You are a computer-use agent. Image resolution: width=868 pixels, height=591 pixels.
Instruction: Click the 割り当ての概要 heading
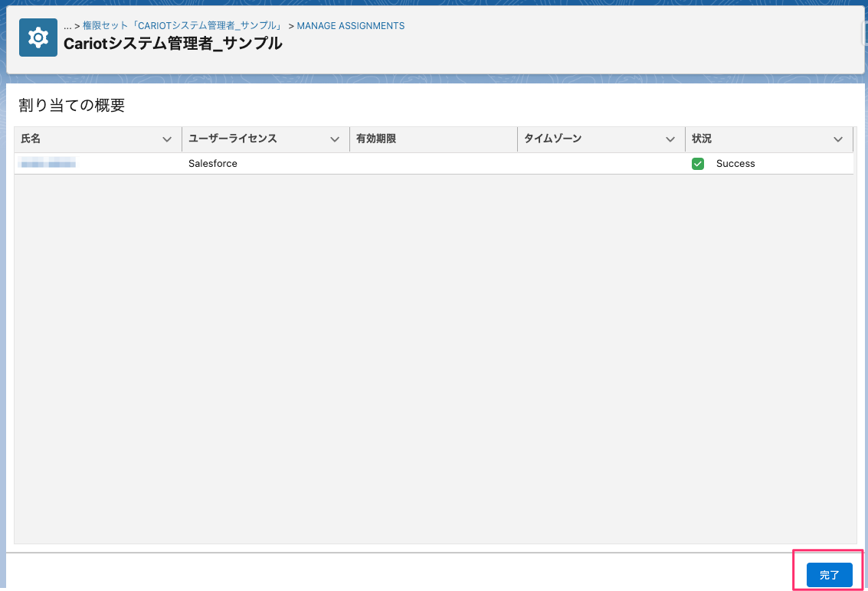tap(72, 105)
